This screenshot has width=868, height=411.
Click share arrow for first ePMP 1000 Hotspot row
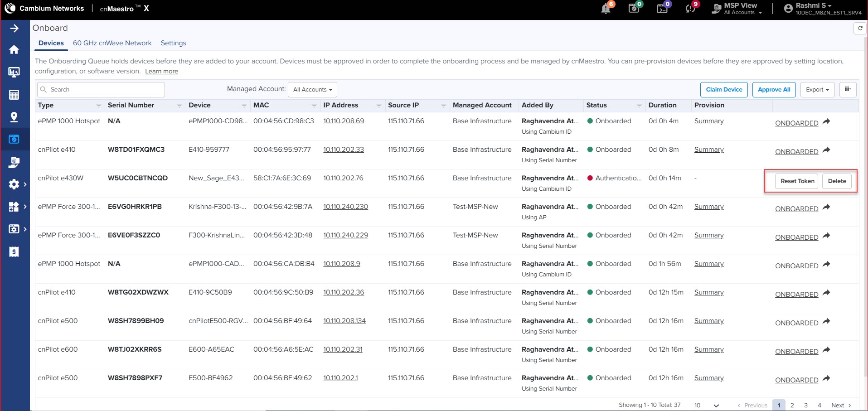click(x=827, y=121)
